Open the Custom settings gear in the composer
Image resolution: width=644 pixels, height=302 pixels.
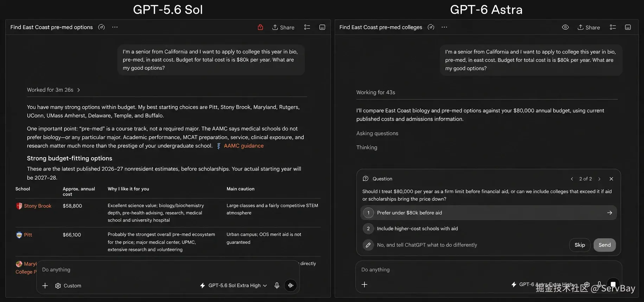pos(68,286)
